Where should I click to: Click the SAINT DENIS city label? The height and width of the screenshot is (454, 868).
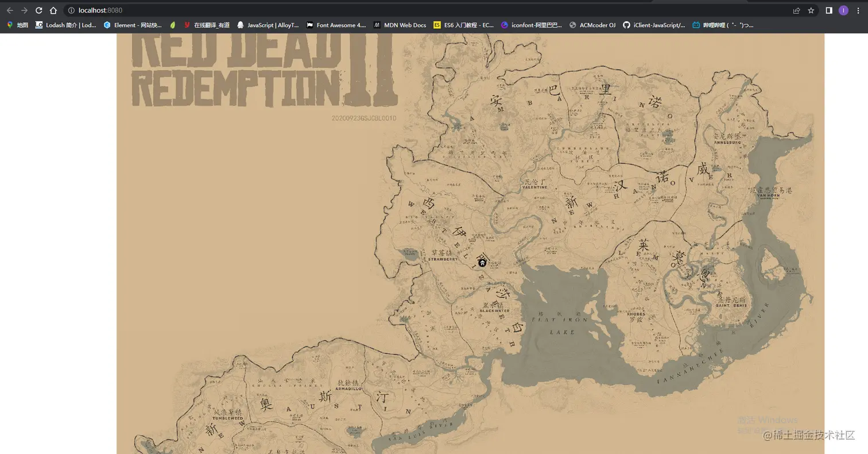pyautogui.click(x=730, y=306)
